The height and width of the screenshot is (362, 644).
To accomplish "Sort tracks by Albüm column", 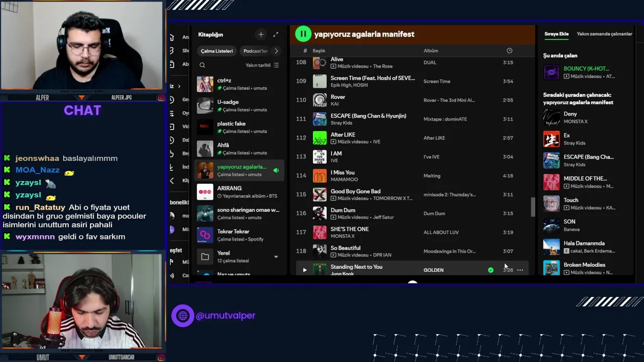I will (431, 51).
